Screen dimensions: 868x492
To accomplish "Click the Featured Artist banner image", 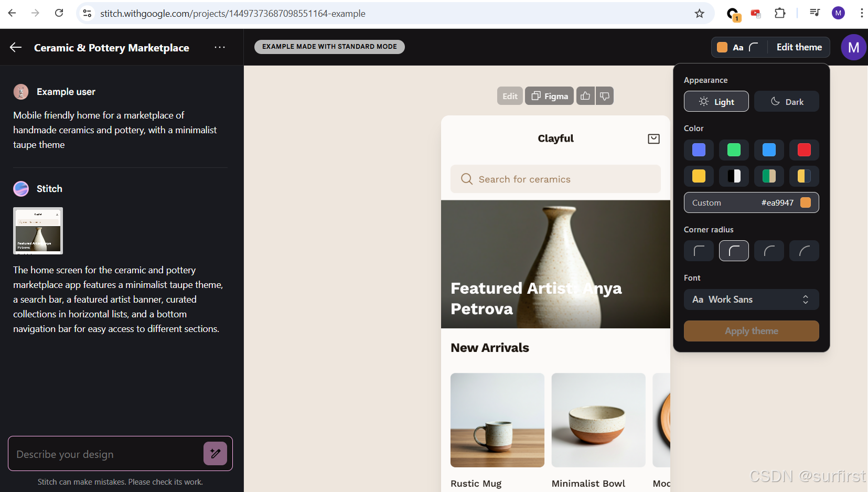I will [555, 264].
